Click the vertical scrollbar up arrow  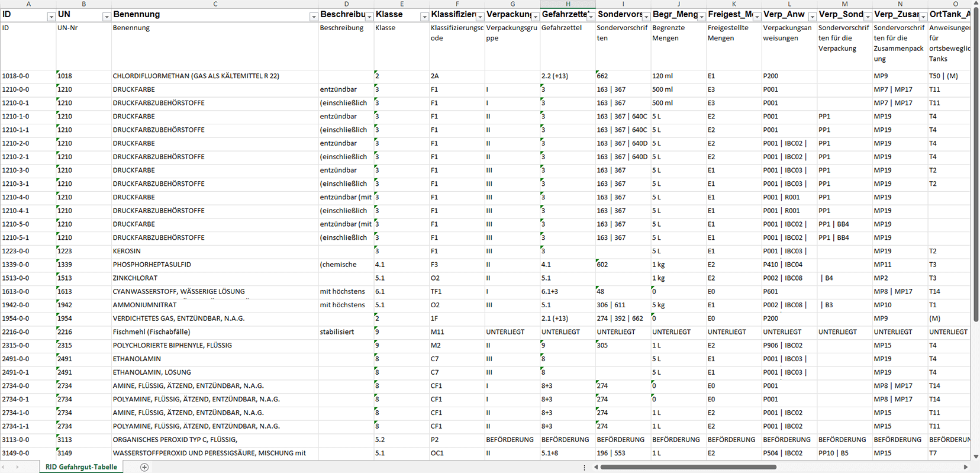976,4
